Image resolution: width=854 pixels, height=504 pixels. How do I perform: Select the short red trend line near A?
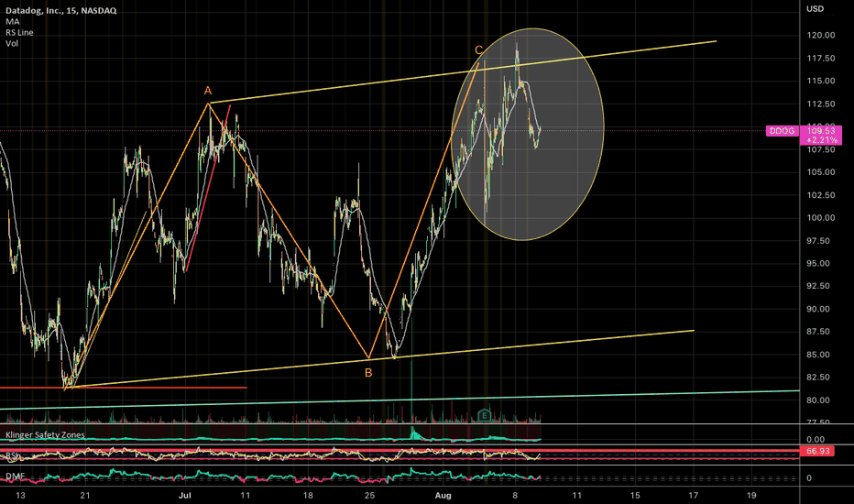point(207,188)
